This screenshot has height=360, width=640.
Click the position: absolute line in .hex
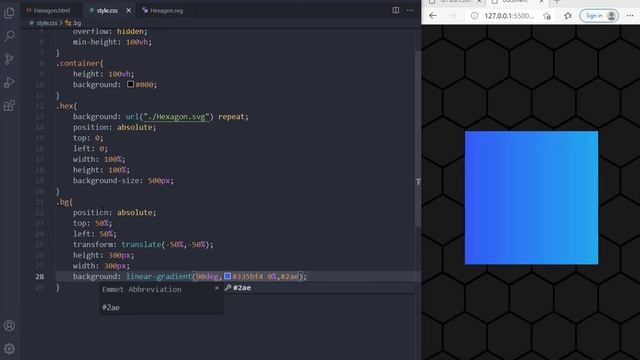pos(114,127)
